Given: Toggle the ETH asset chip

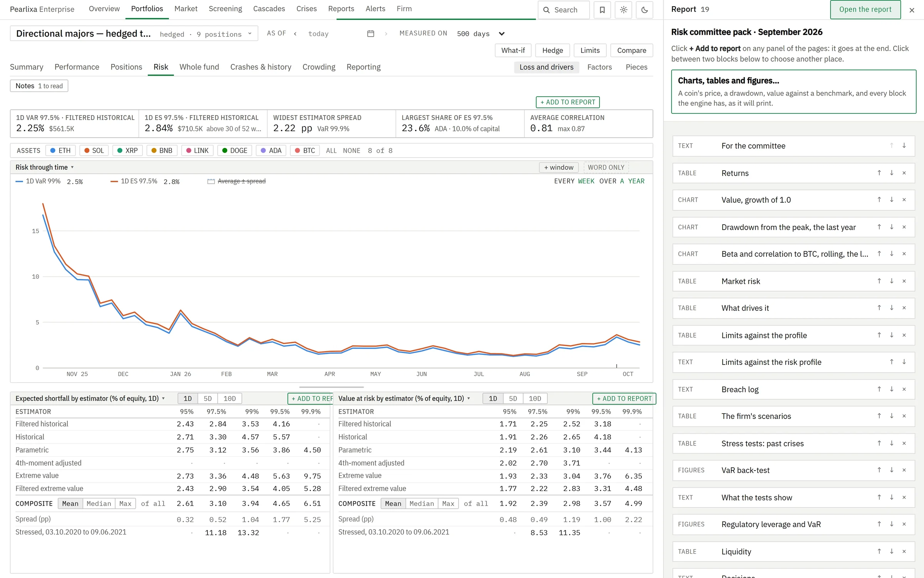Looking at the screenshot, I should (x=60, y=150).
